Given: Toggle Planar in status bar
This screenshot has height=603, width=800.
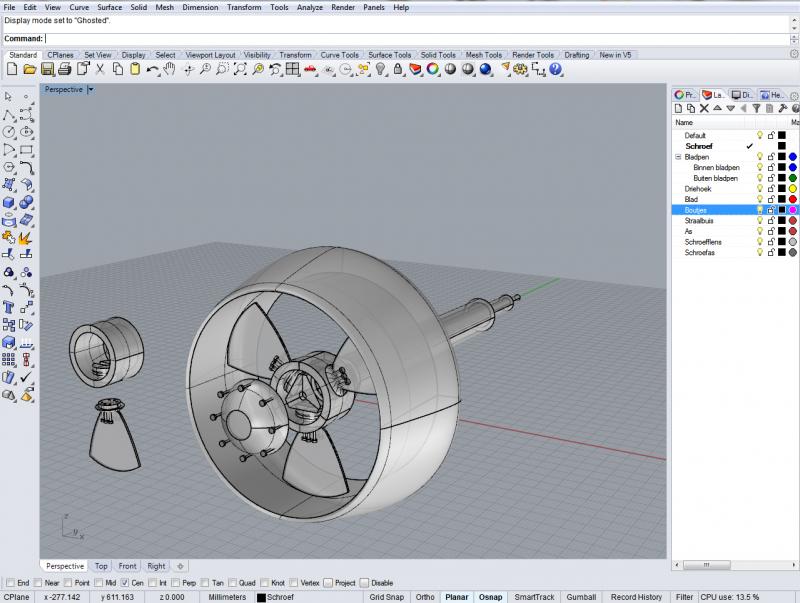Looking at the screenshot, I should coord(457,597).
